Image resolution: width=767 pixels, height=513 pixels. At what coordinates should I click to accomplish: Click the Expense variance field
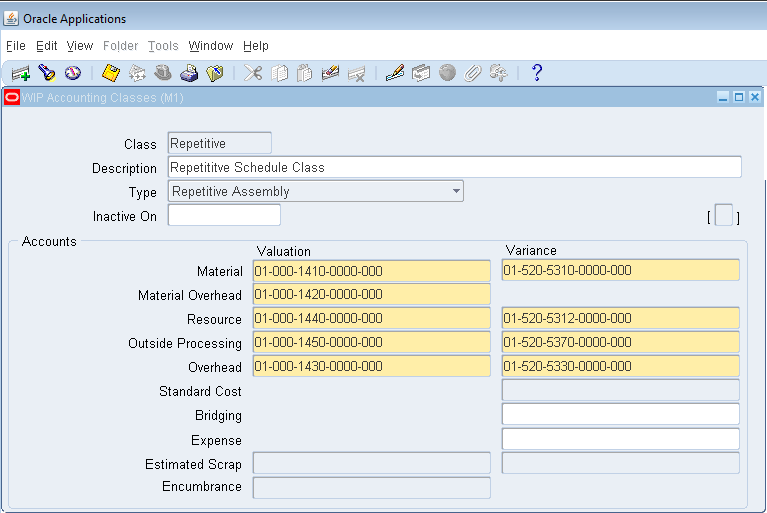click(621, 439)
